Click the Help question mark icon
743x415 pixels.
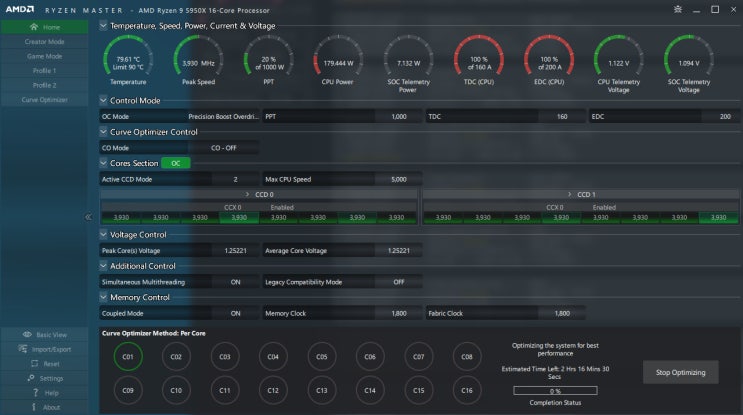click(35, 393)
